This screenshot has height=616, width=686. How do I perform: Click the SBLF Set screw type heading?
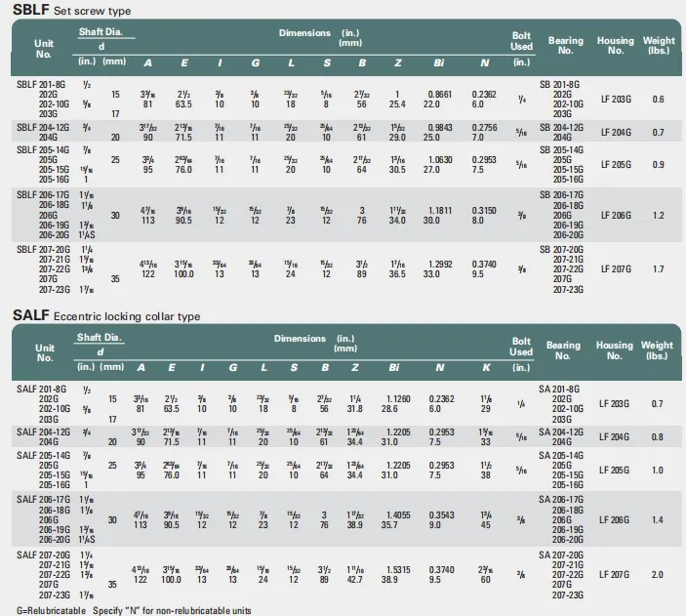[x=71, y=10]
